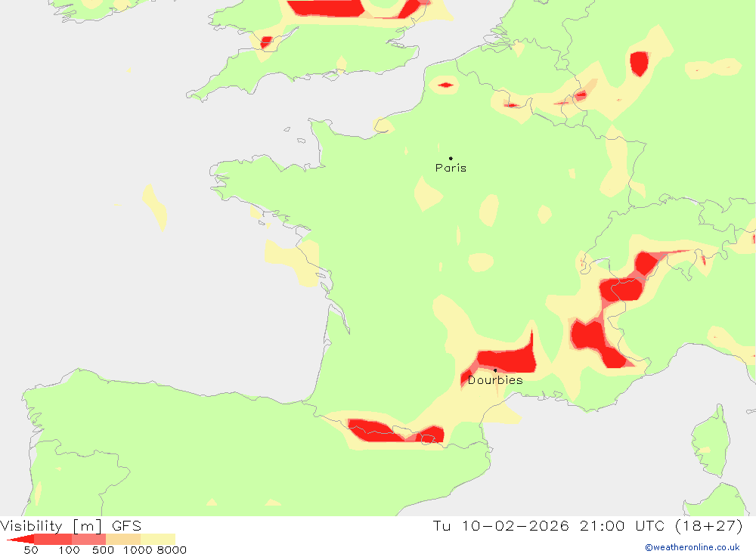The image size is (756, 554).
Task: Click the '21:00 UTC' time text
Action: coord(622,526)
